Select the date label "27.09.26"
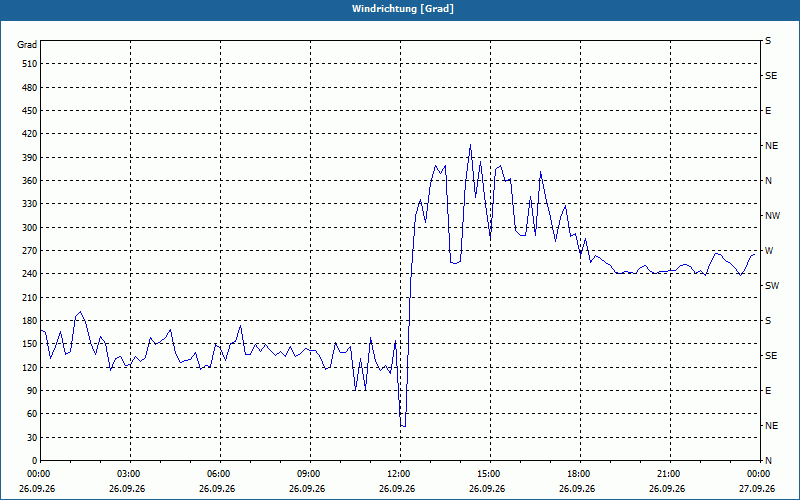 (757, 489)
